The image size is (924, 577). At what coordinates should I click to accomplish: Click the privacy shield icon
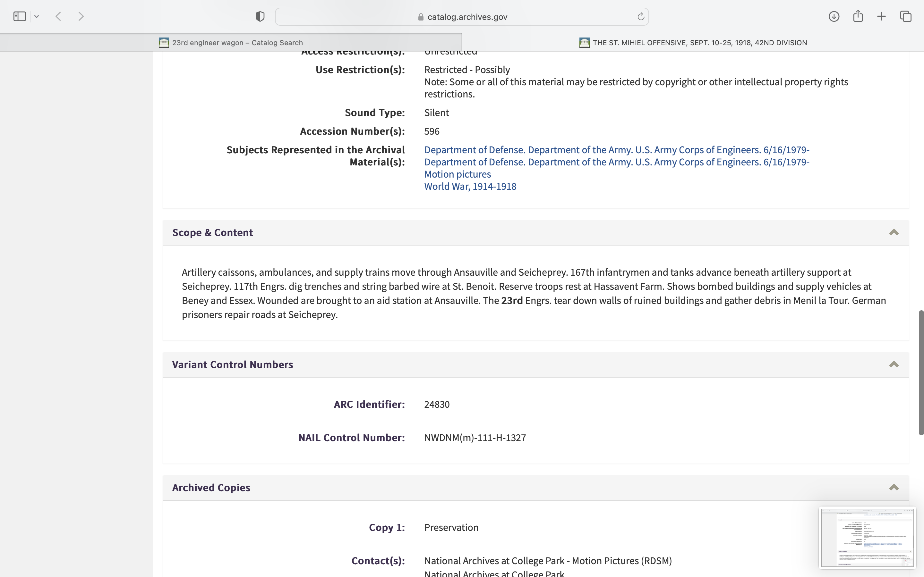(x=260, y=16)
